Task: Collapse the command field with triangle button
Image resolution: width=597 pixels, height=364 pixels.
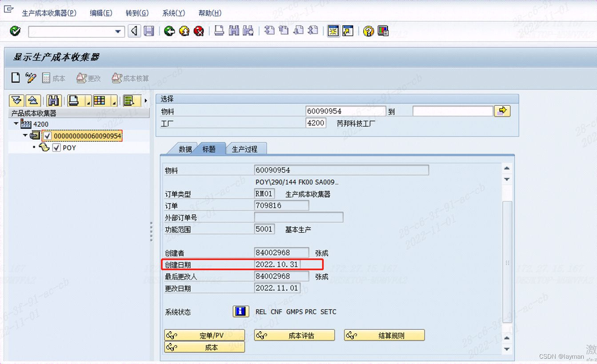Action: point(134,31)
